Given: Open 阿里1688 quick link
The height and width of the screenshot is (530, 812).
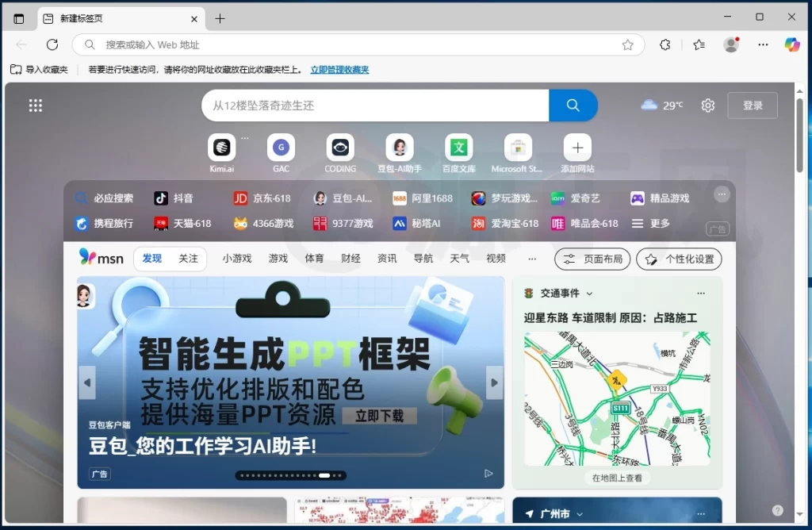Looking at the screenshot, I should pyautogui.click(x=423, y=198).
